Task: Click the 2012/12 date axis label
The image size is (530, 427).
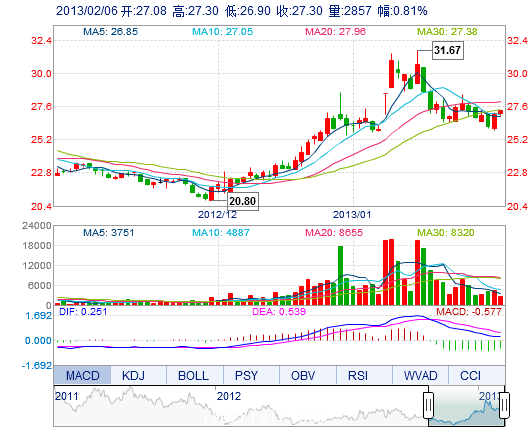Action: tap(217, 215)
